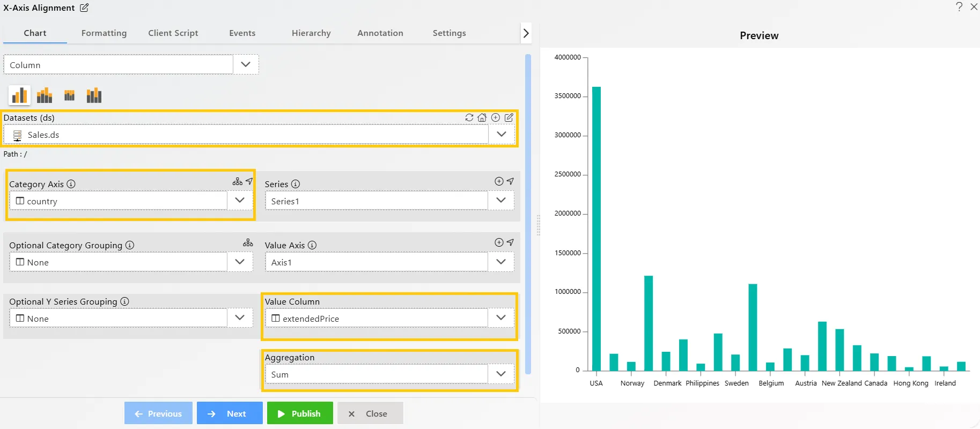This screenshot has width=980, height=429.
Task: Edit the X-Axis Alignment title pencil icon
Action: click(84, 8)
